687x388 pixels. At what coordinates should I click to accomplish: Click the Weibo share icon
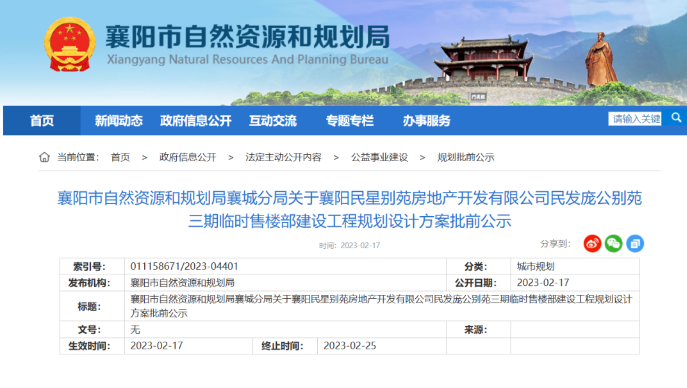pos(592,243)
